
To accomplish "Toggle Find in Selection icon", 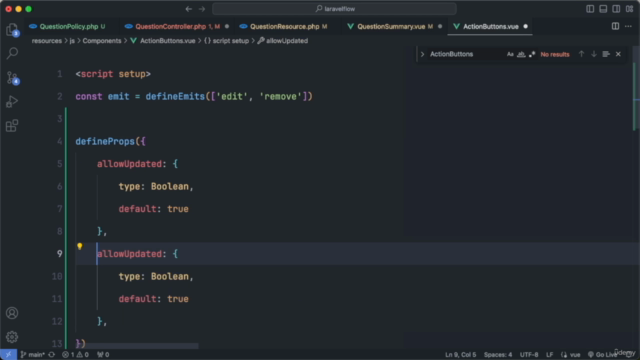I will 606,54.
